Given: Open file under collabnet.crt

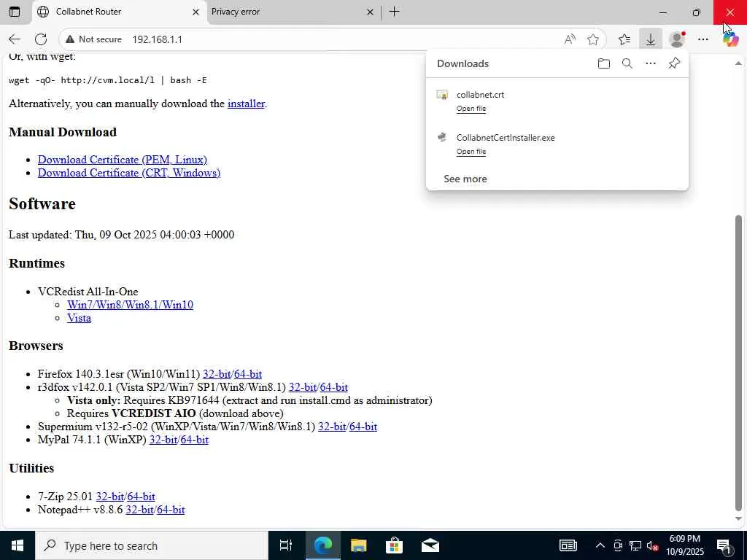Looking at the screenshot, I should coord(471,109).
